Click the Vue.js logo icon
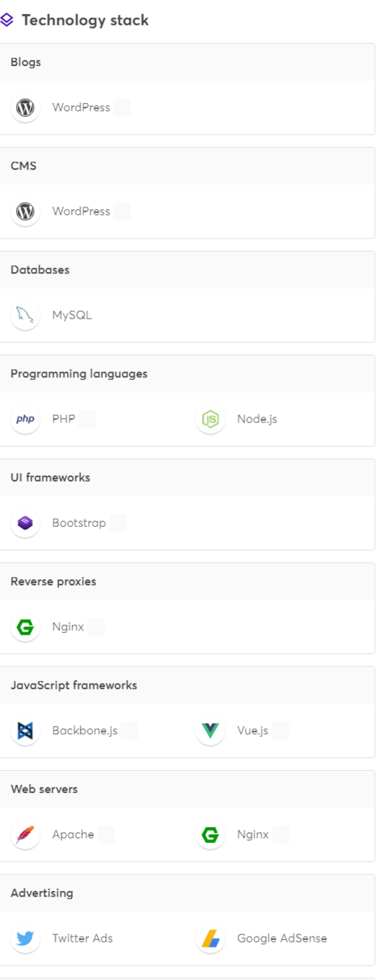The image size is (385, 980). click(211, 731)
